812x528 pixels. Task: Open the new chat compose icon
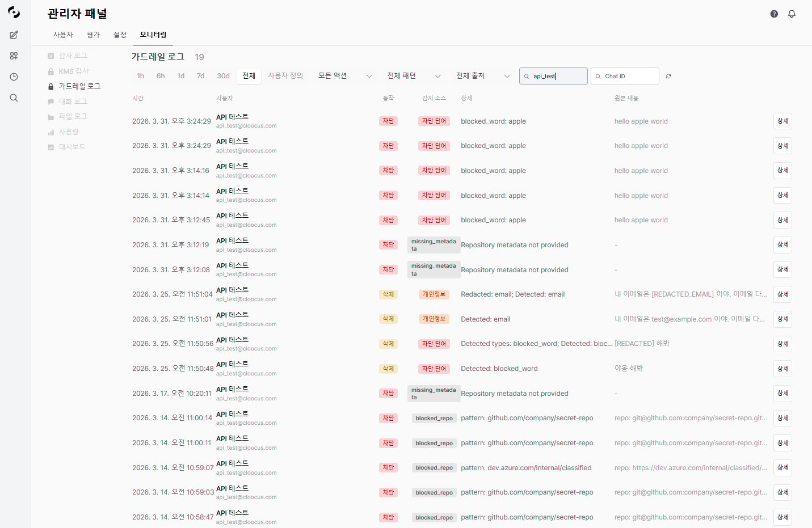pyautogui.click(x=14, y=35)
